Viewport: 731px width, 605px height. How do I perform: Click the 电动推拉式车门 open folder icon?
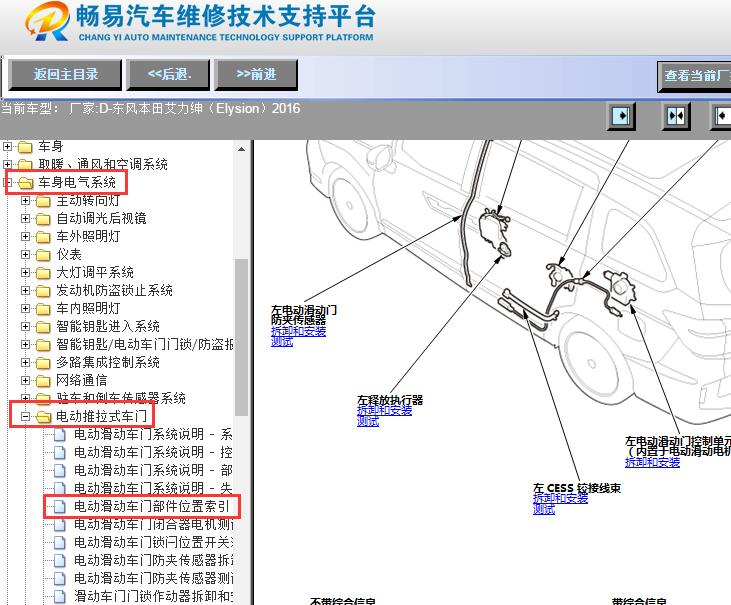(43, 417)
